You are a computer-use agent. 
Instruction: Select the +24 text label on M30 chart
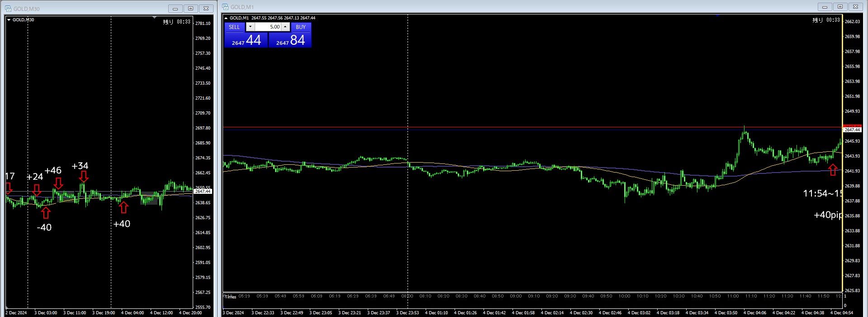35,177
